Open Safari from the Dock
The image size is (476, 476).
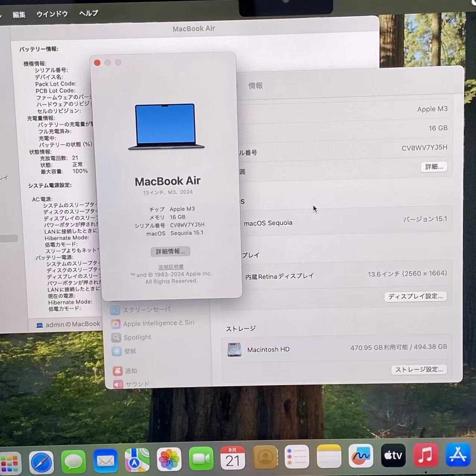coord(41,462)
